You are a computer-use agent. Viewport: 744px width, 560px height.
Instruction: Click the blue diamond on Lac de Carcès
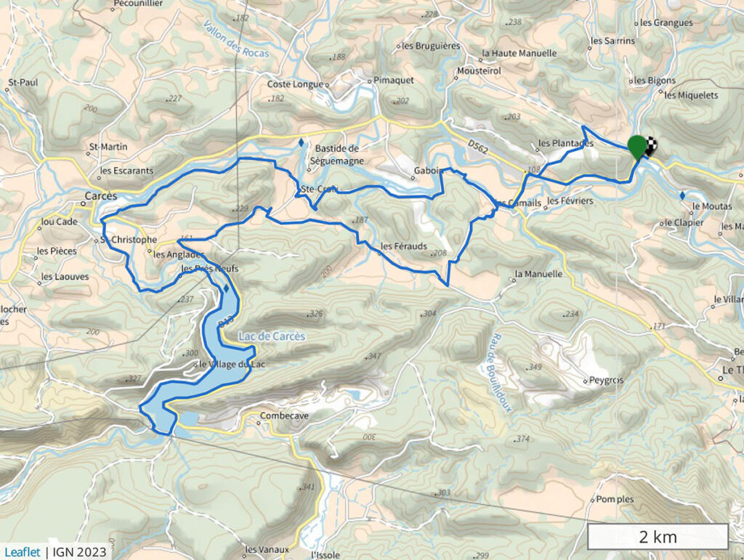tap(227, 288)
